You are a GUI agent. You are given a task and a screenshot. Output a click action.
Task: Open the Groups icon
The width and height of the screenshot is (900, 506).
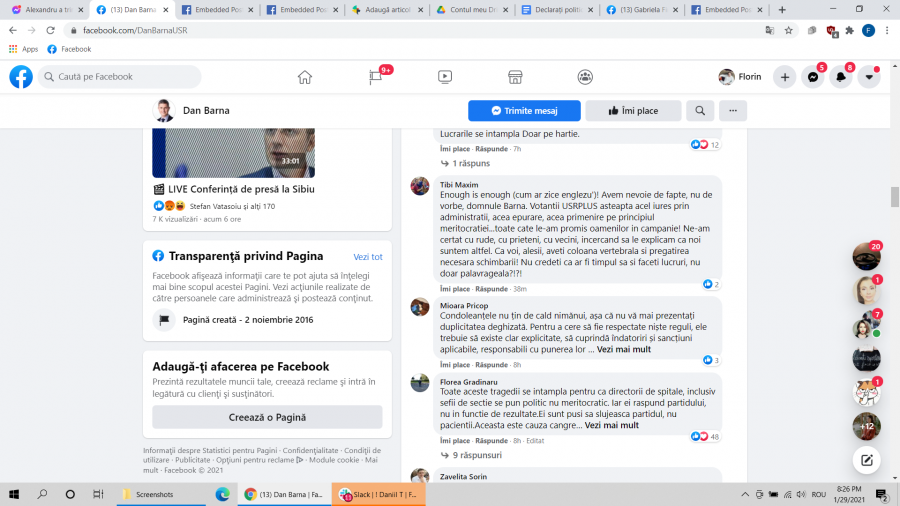pos(585,77)
